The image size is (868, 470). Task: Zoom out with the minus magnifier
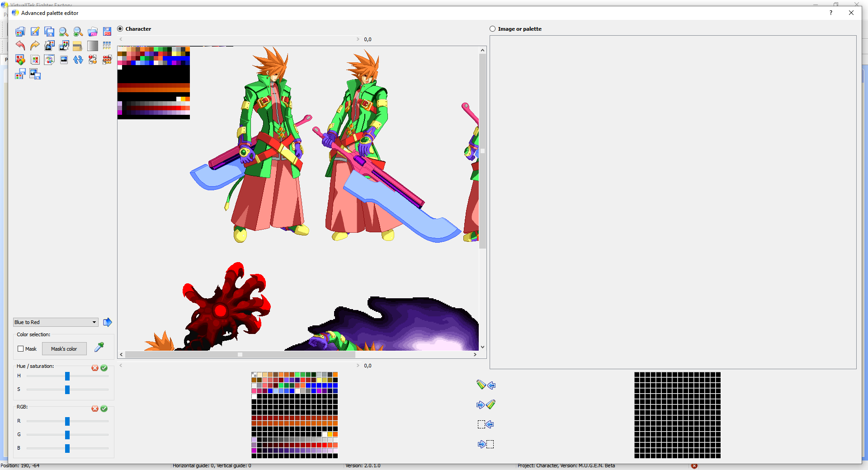[x=64, y=32]
